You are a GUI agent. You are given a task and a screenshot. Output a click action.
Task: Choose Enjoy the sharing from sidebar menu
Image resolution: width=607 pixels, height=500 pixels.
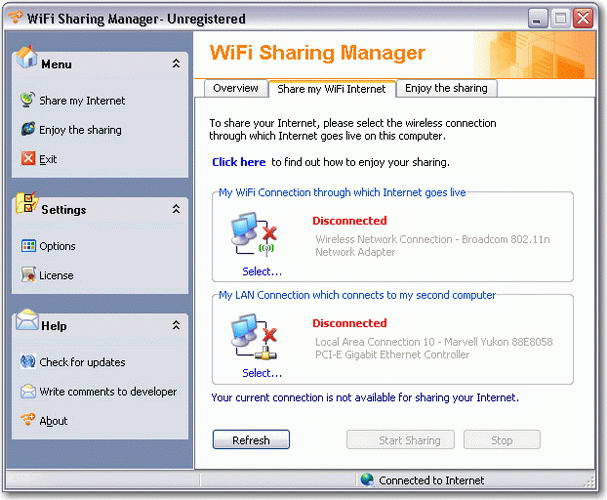click(81, 130)
